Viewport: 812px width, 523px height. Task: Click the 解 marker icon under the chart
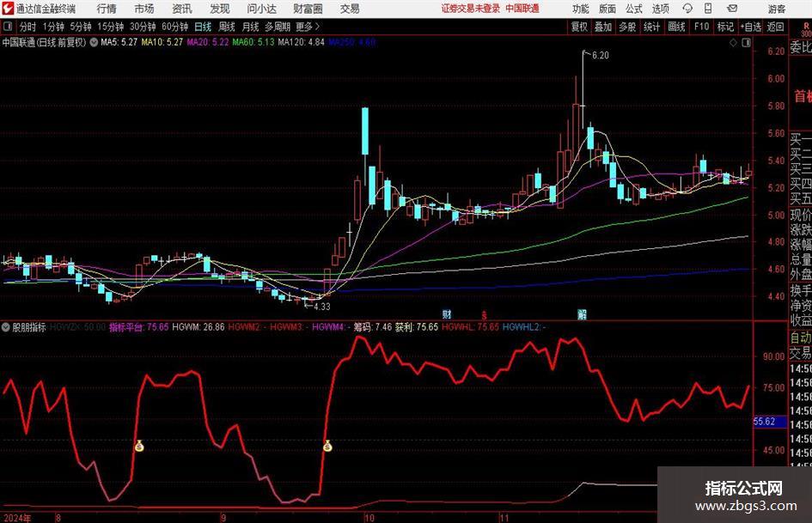[582, 313]
